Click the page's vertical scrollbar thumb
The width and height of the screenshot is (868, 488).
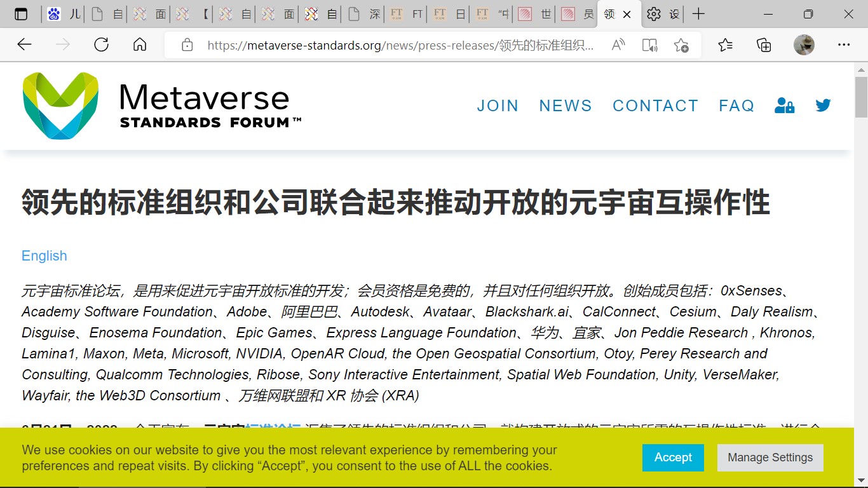click(x=861, y=97)
